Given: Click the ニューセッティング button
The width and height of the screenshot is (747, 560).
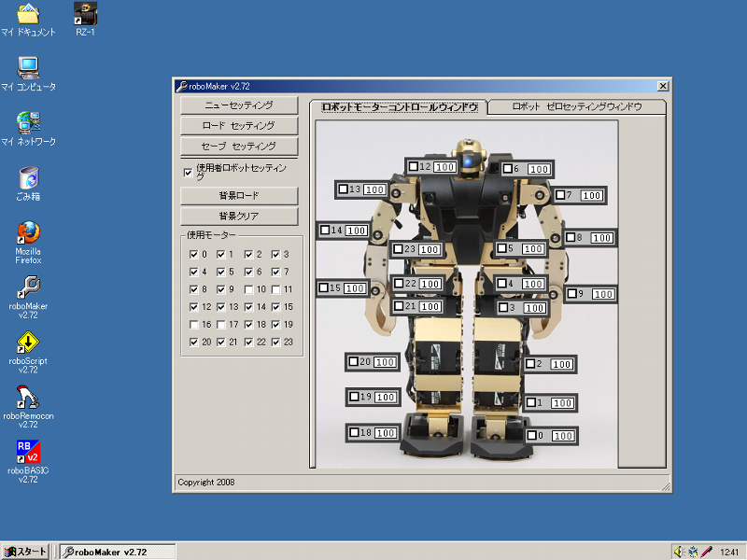Looking at the screenshot, I should (x=239, y=105).
